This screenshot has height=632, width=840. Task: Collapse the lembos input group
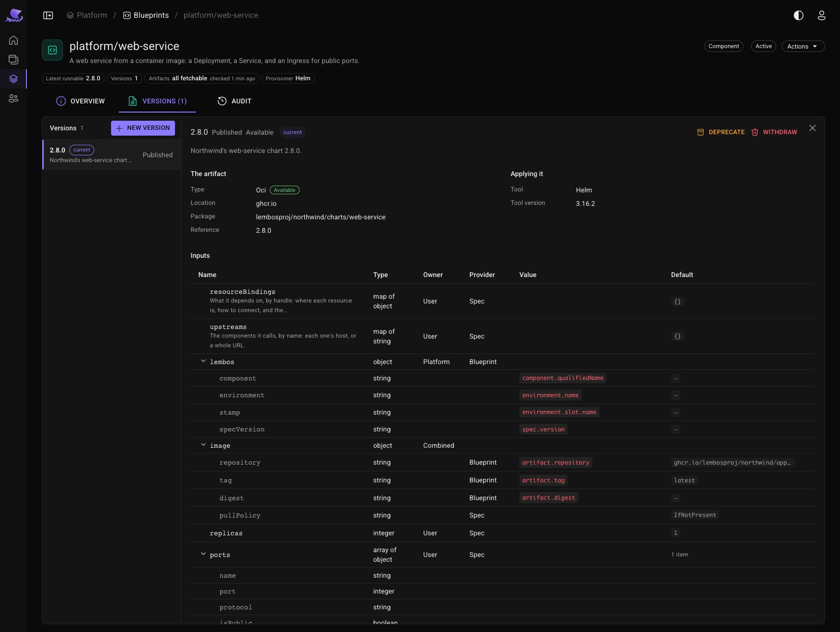click(x=203, y=361)
